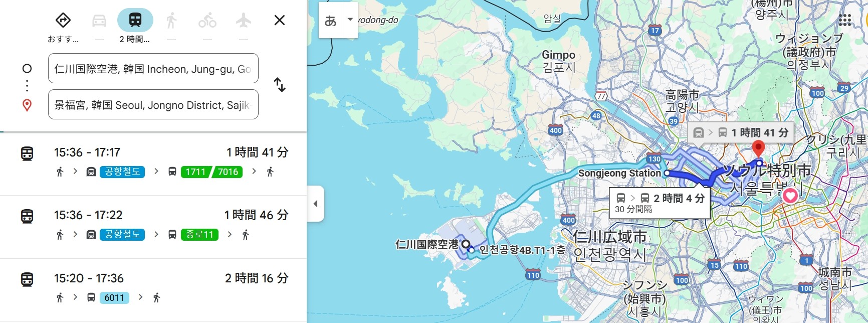Open the Google apps grid
The height and width of the screenshot is (323, 868).
coord(845,20)
